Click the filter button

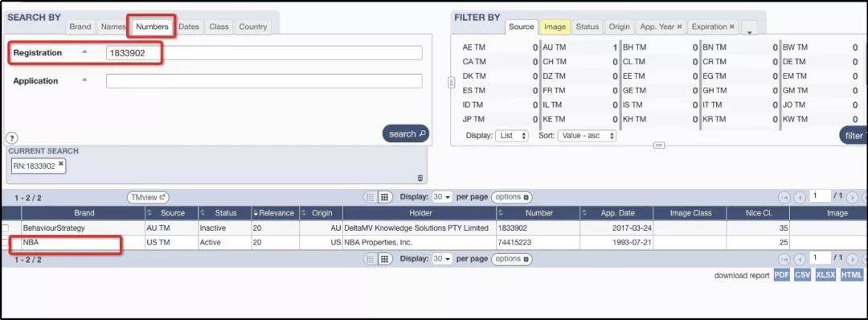pos(854,136)
